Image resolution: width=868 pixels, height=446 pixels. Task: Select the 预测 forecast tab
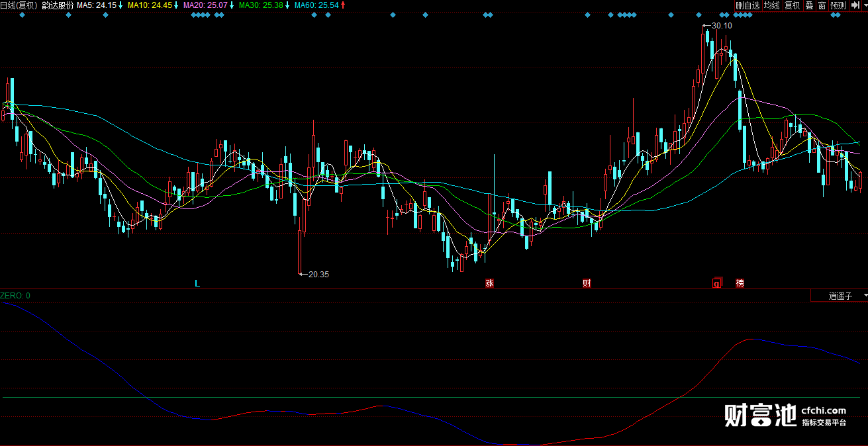(838, 5)
